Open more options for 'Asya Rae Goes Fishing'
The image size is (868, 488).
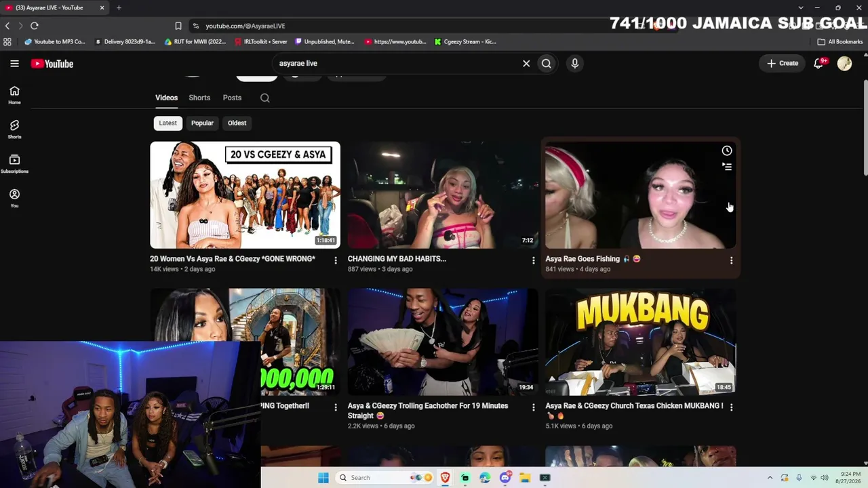pos(731,260)
